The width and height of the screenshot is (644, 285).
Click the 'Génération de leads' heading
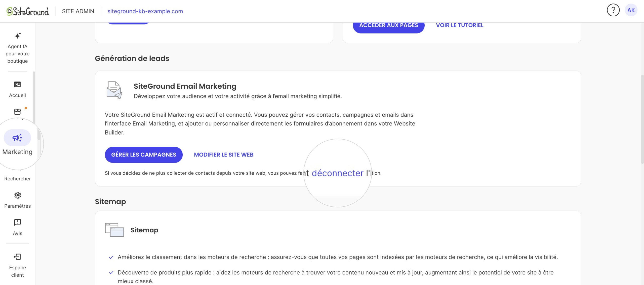click(x=132, y=58)
